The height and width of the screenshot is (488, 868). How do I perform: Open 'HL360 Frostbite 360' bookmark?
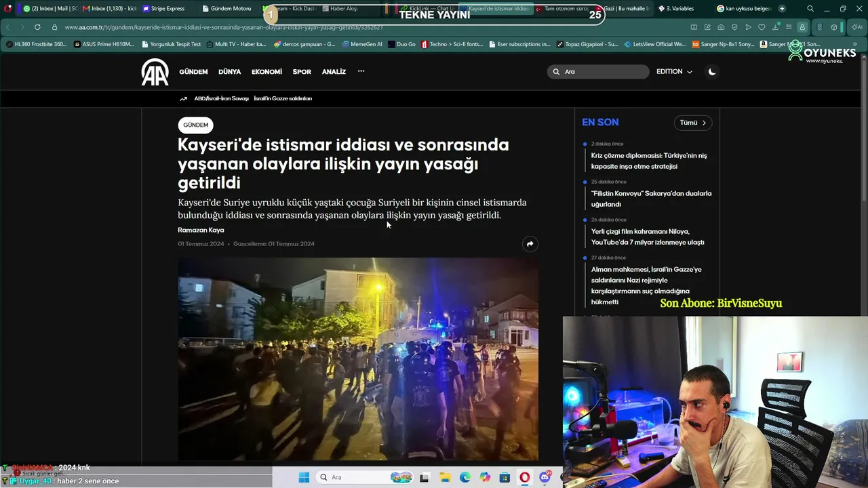(36, 45)
